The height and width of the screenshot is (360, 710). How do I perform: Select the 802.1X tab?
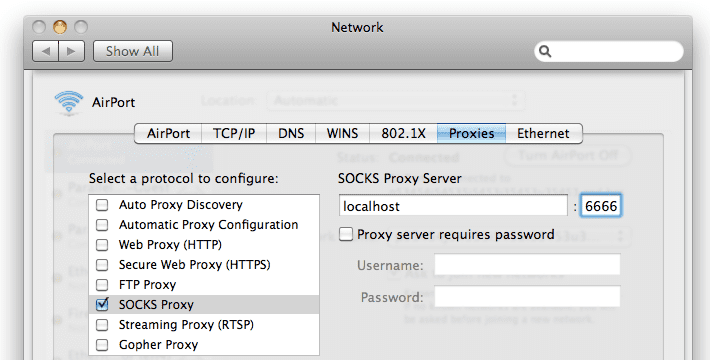(403, 134)
